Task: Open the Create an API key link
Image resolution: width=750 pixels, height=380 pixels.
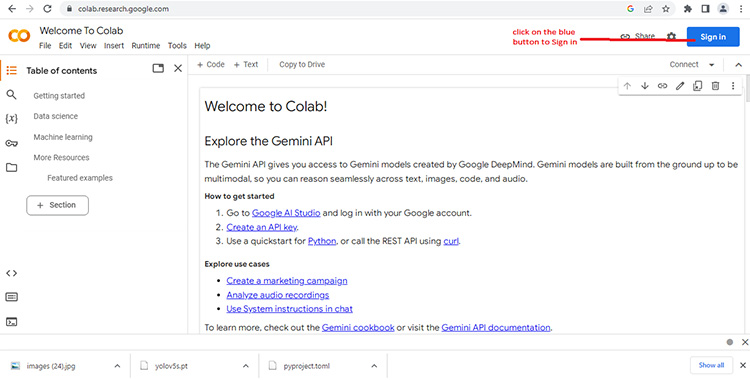Action: [262, 227]
